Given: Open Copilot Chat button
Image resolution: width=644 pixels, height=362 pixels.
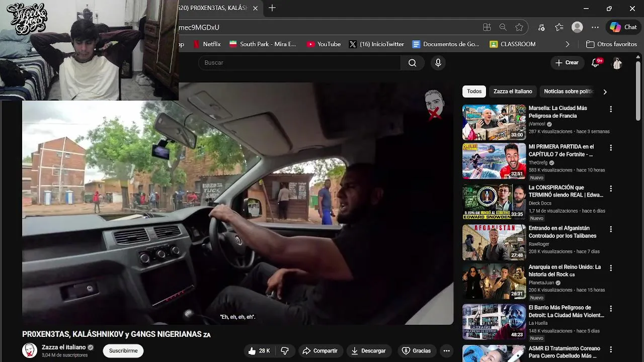Looking at the screenshot, I should click(623, 27).
